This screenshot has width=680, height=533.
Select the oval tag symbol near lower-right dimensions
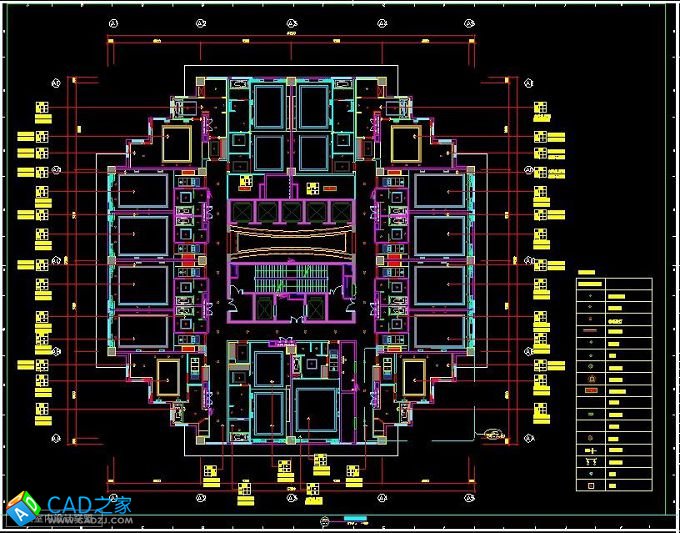click(491, 433)
